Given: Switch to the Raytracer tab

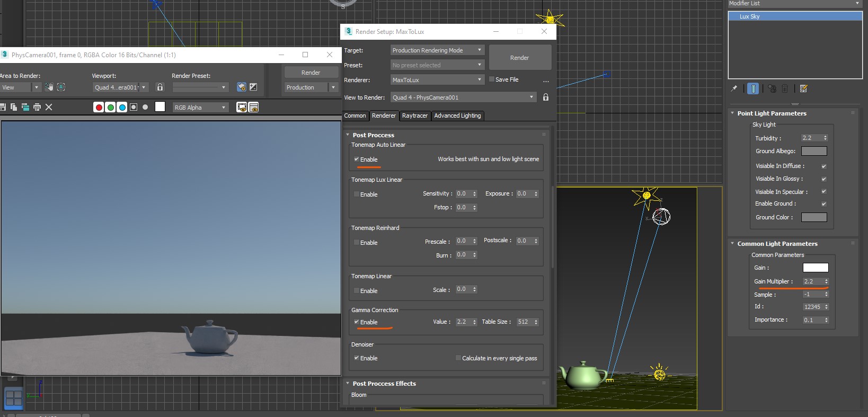Looking at the screenshot, I should click(x=414, y=116).
